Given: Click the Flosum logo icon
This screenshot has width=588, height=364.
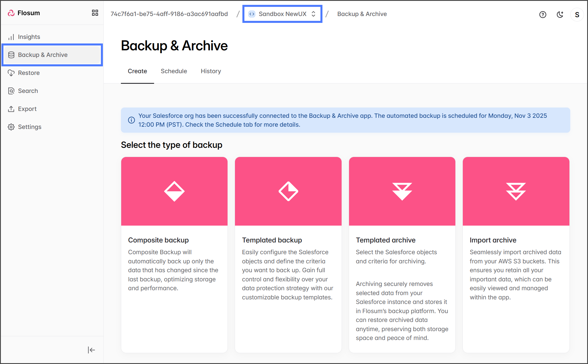Looking at the screenshot, I should (11, 13).
